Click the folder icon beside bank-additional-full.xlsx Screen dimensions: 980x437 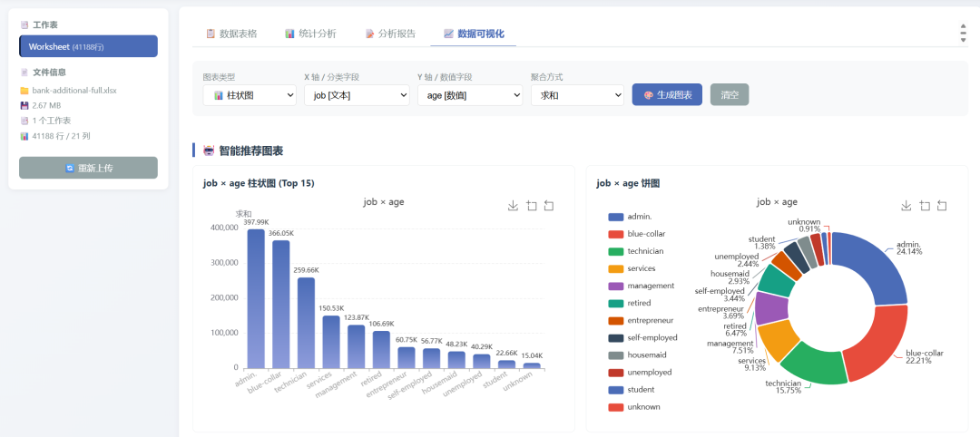point(24,91)
